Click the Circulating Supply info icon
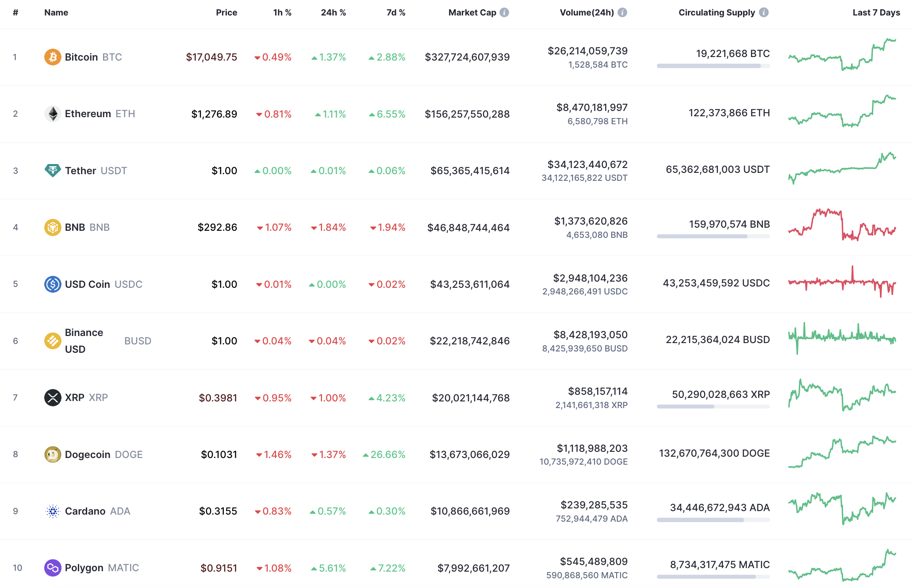913x588 pixels. click(x=764, y=12)
